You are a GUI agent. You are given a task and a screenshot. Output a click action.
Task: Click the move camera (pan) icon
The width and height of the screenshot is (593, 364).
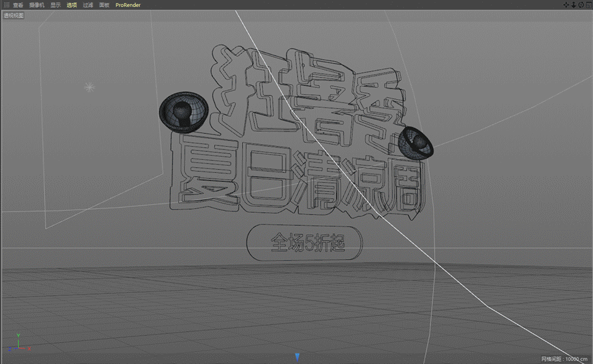pos(566,5)
